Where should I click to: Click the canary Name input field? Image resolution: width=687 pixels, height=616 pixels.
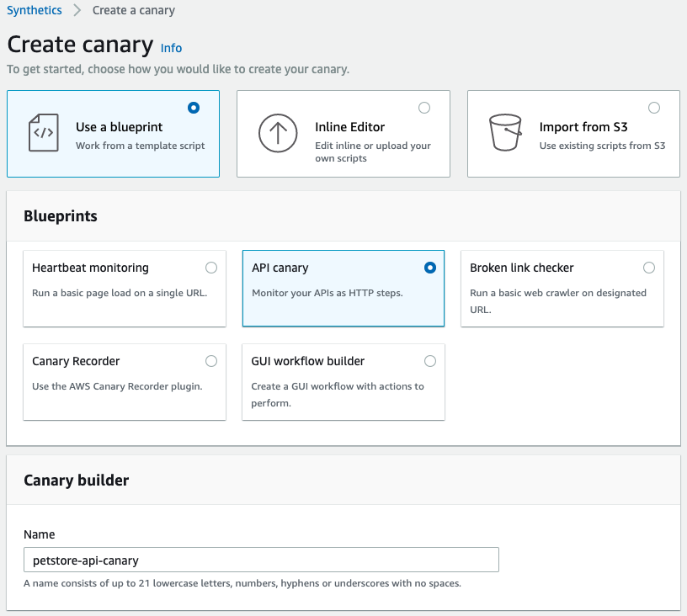(x=261, y=559)
